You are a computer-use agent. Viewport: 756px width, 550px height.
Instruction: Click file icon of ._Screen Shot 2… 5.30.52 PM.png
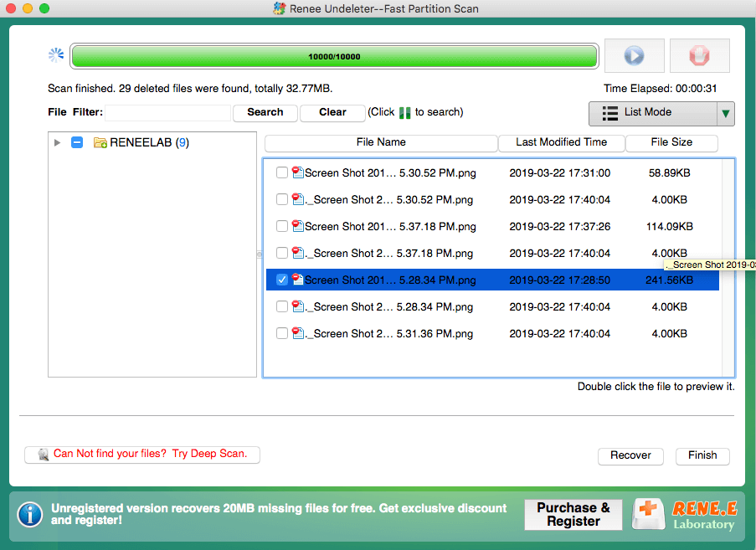click(297, 199)
